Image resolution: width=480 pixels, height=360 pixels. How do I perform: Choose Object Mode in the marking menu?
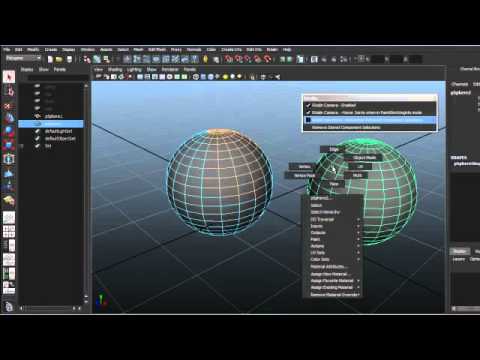click(364, 157)
